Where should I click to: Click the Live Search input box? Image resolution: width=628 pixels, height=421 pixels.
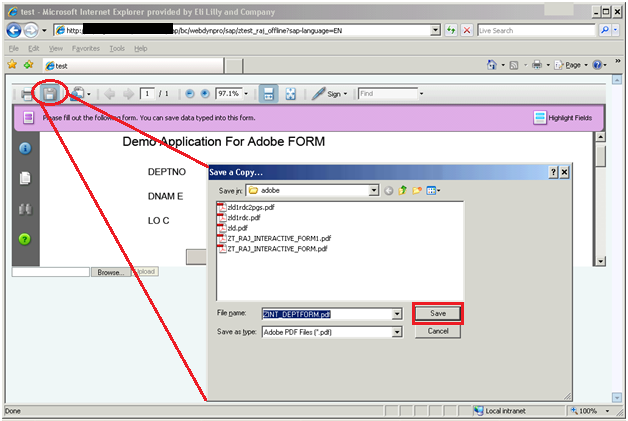[536, 30]
